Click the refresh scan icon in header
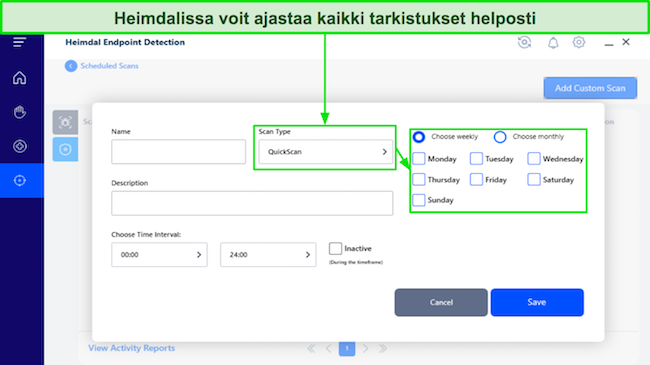Screen dimensions: 650x365 tap(524, 42)
